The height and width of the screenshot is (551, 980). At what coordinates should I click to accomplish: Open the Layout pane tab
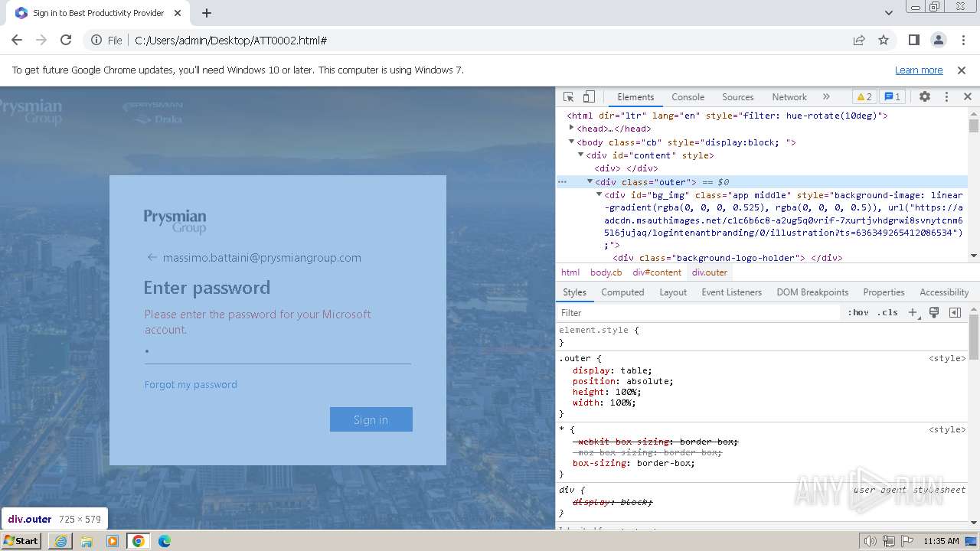(x=673, y=292)
